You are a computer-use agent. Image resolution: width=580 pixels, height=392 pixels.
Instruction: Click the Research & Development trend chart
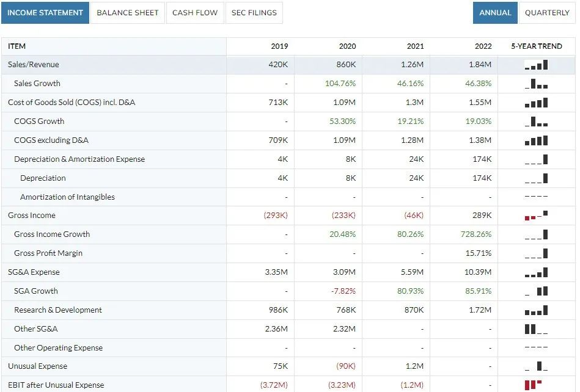(x=536, y=310)
